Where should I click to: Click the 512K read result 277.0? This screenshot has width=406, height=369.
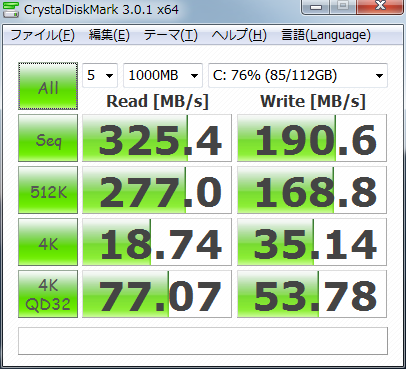pos(157,190)
